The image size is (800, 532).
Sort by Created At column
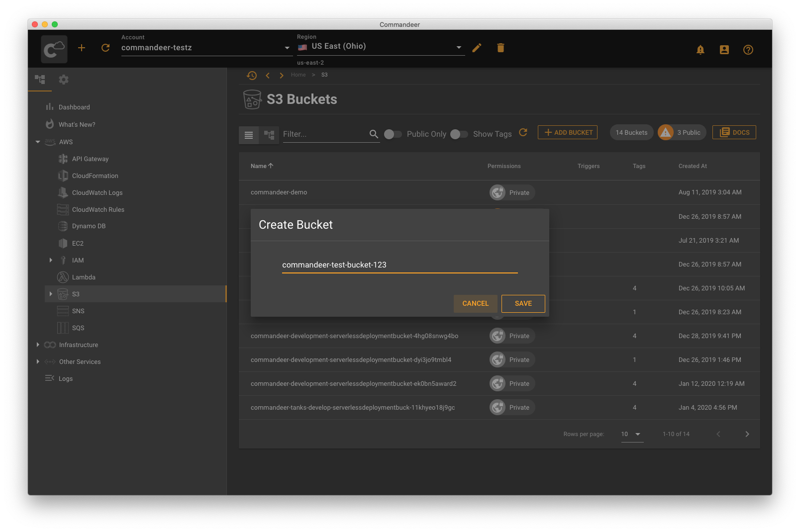coord(693,166)
